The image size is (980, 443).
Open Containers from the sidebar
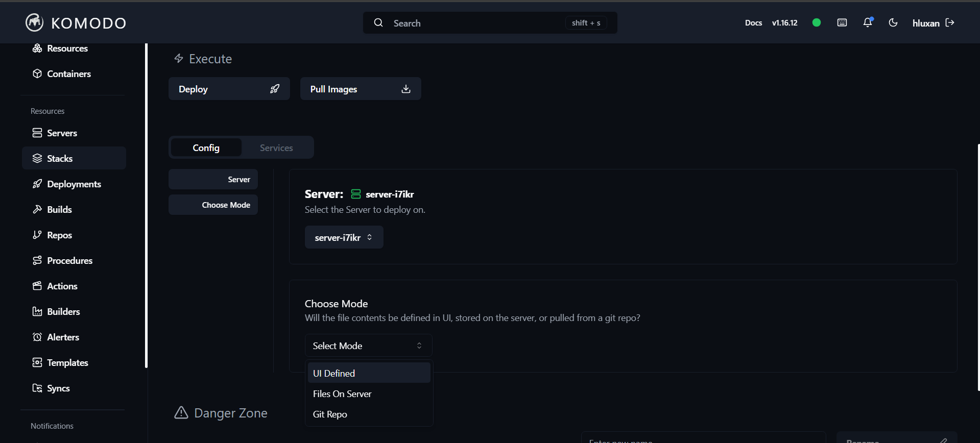[x=68, y=74]
